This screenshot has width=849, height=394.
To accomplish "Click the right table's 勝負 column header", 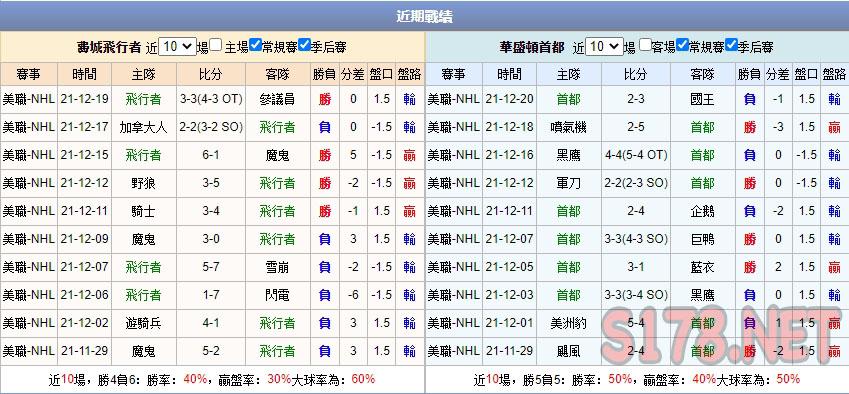I will tap(749, 74).
